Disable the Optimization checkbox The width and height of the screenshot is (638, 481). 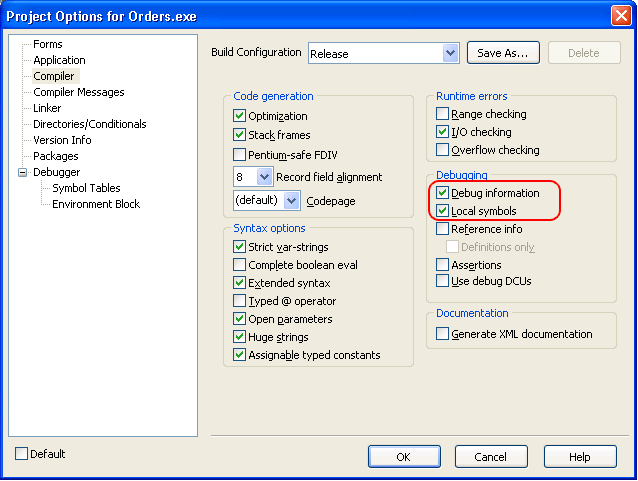pos(240,117)
